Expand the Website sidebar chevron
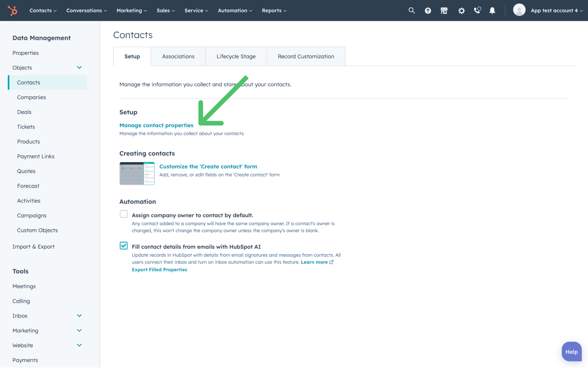This screenshot has width=588, height=368. pos(79,345)
